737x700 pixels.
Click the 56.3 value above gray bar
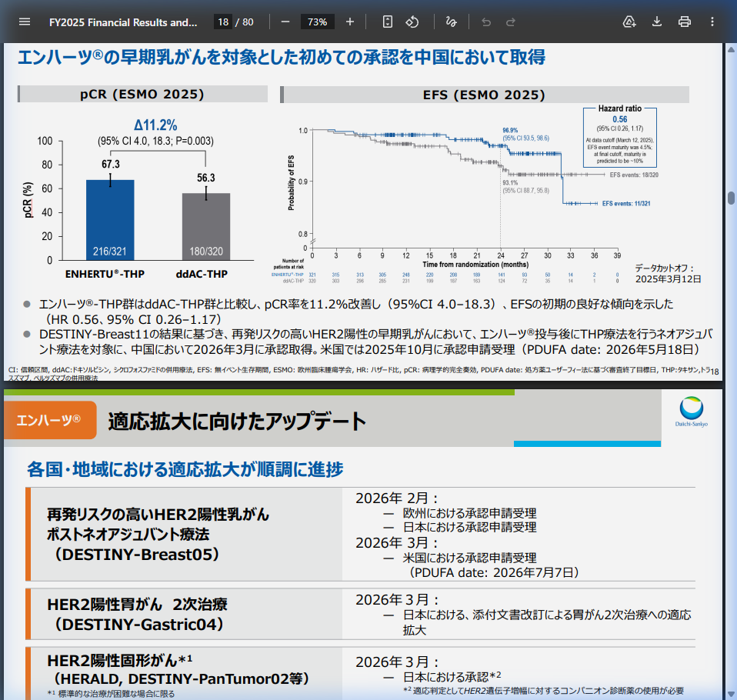tap(206, 178)
